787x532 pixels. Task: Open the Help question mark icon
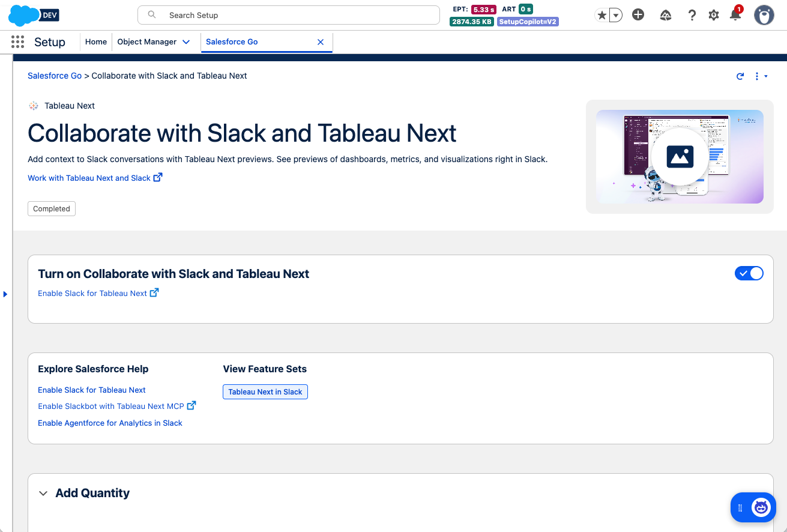point(692,16)
